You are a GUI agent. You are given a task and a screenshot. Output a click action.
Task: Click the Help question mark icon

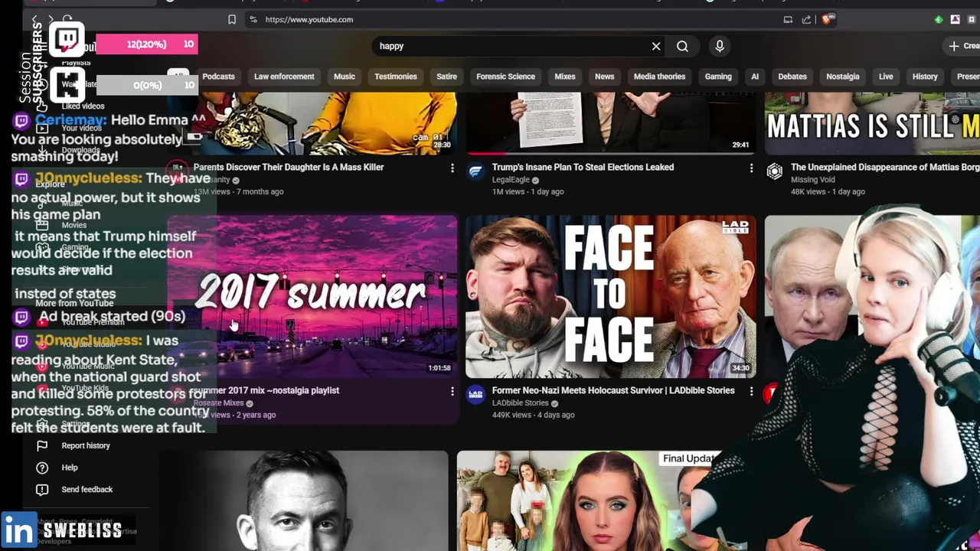[42, 468]
